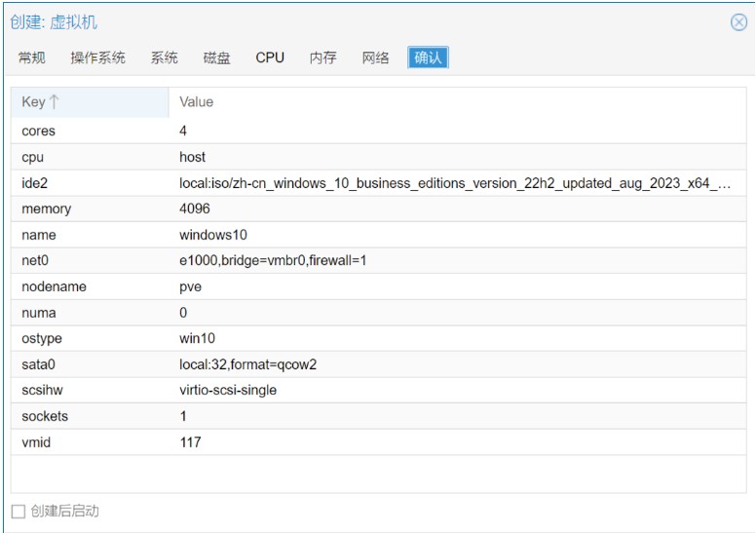This screenshot has height=533, width=756.
Task: Click the Value column header
Action: (x=197, y=102)
